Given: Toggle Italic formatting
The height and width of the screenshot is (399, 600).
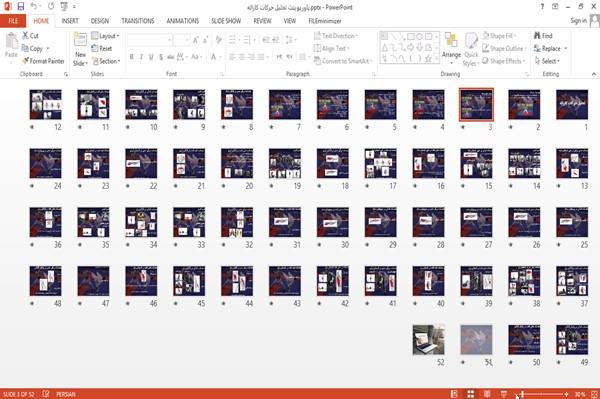Looking at the screenshot, I should (142, 57).
